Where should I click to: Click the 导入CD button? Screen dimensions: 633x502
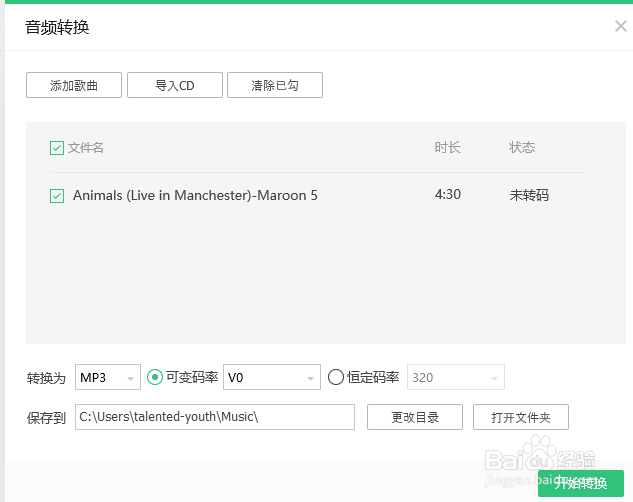coord(175,85)
